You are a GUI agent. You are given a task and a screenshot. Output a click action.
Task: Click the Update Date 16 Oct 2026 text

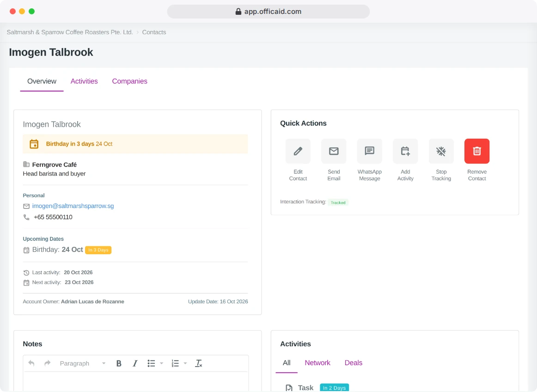click(x=218, y=301)
